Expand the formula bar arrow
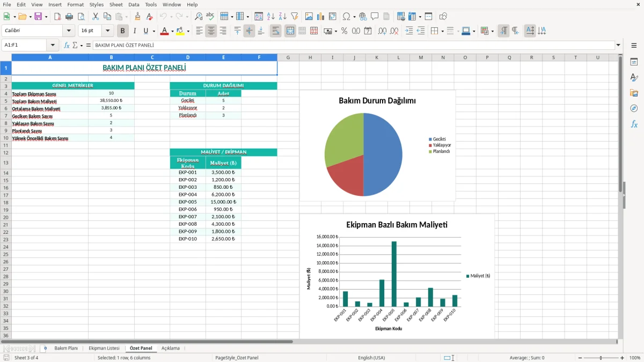Viewport: 644px width, 362px height. click(618, 46)
